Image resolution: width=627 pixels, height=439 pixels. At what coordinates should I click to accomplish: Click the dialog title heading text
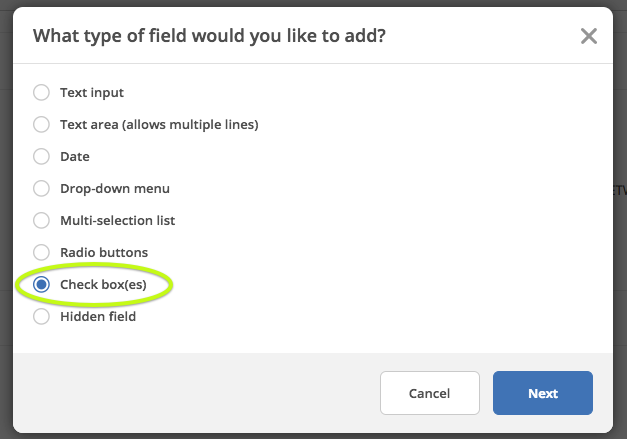pos(210,37)
